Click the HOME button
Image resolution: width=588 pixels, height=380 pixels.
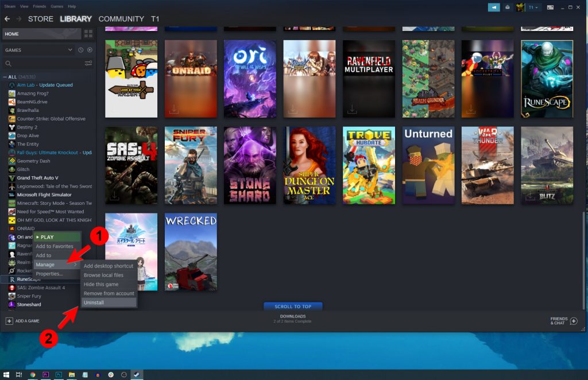pos(41,34)
